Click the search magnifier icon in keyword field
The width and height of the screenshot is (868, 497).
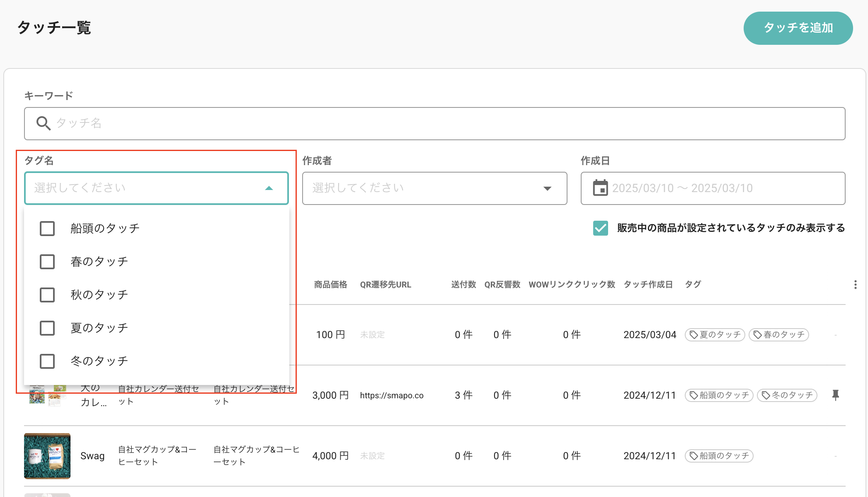point(44,123)
